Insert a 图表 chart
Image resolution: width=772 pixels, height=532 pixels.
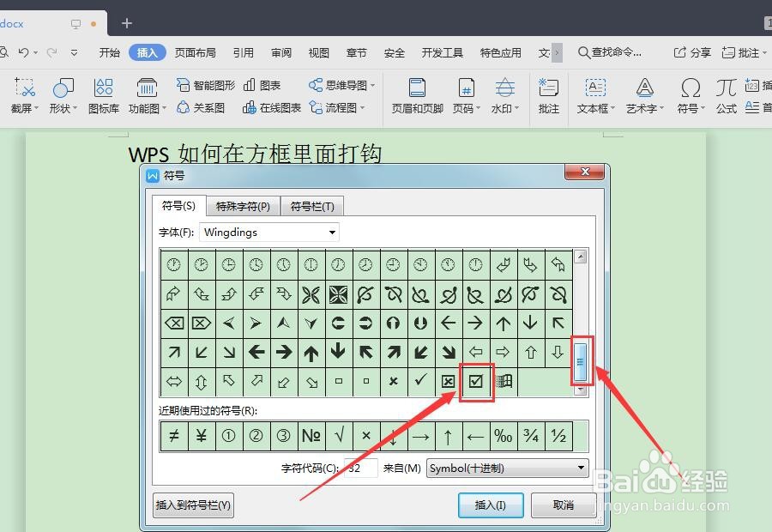pos(262,85)
